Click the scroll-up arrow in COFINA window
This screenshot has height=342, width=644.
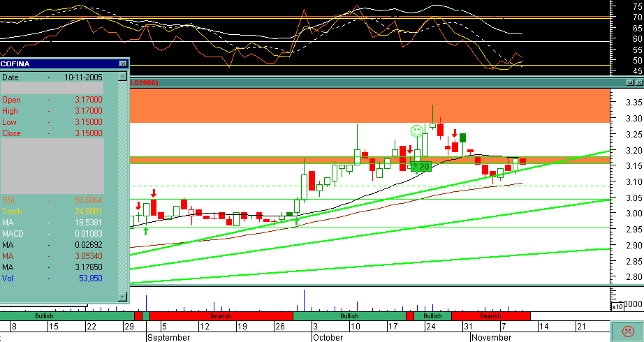pyautogui.click(x=122, y=76)
